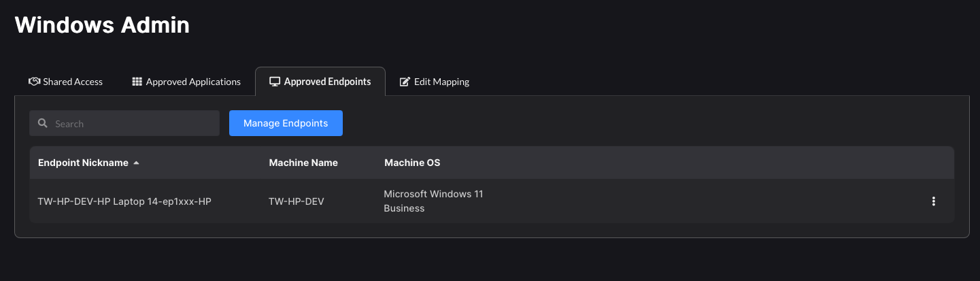This screenshot has height=281, width=980.
Task: Click the Machine Name column header
Action: [x=303, y=163]
